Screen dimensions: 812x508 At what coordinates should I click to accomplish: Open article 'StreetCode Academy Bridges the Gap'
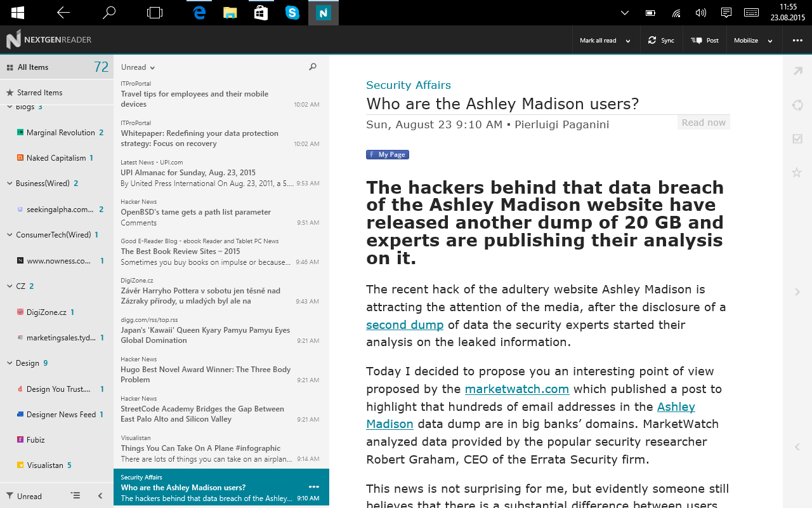point(221,409)
